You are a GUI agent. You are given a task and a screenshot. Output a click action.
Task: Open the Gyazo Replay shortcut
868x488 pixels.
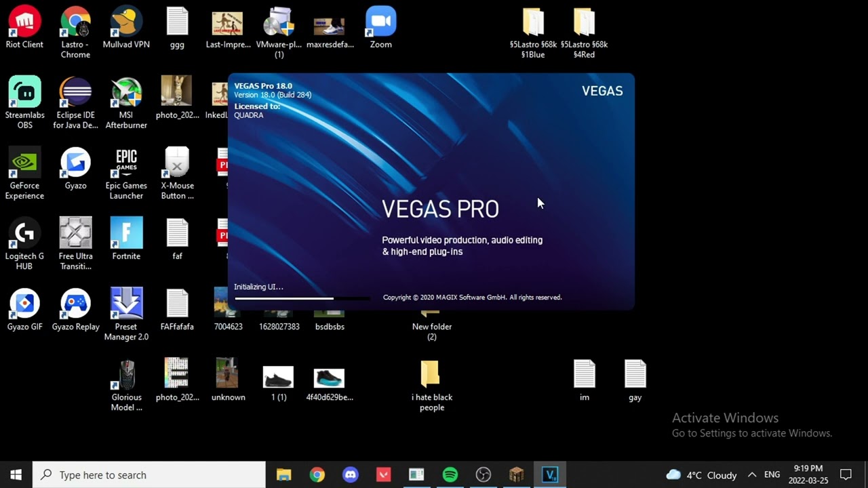75,310
